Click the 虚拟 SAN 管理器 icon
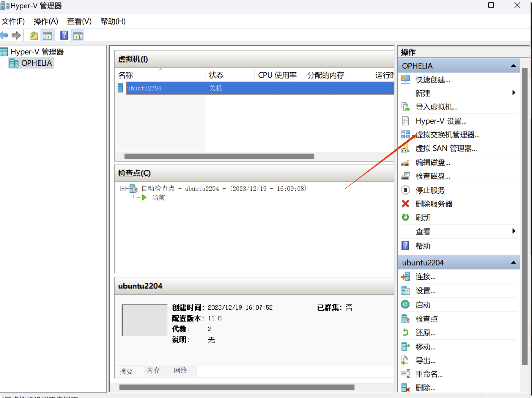The image size is (532, 398). (405, 148)
